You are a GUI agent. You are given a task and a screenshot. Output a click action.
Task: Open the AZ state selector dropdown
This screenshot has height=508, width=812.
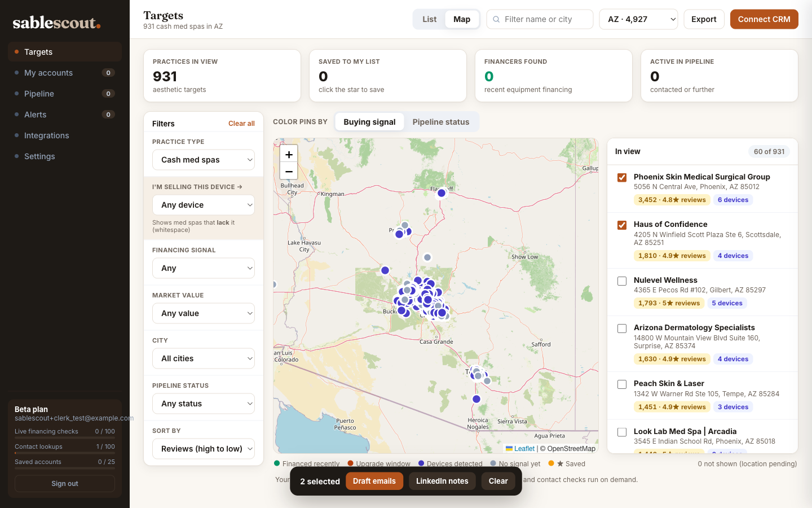tap(638, 19)
